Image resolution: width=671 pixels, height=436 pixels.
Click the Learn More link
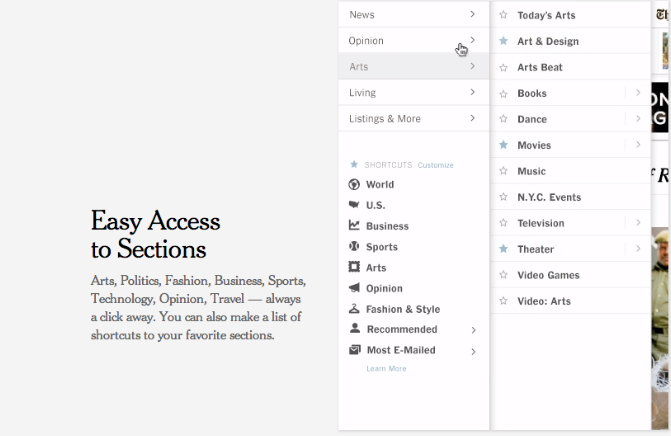tap(386, 368)
